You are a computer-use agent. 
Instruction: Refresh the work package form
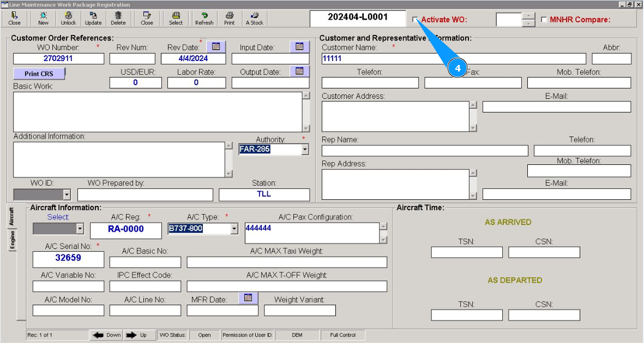(x=204, y=19)
